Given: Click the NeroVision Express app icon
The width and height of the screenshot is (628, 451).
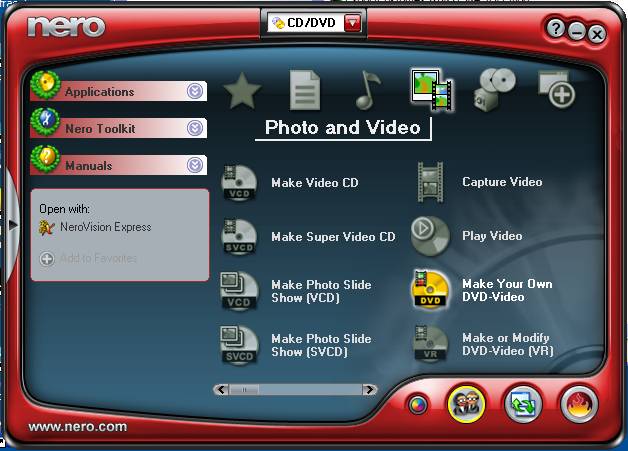Looking at the screenshot, I should click(47, 227).
